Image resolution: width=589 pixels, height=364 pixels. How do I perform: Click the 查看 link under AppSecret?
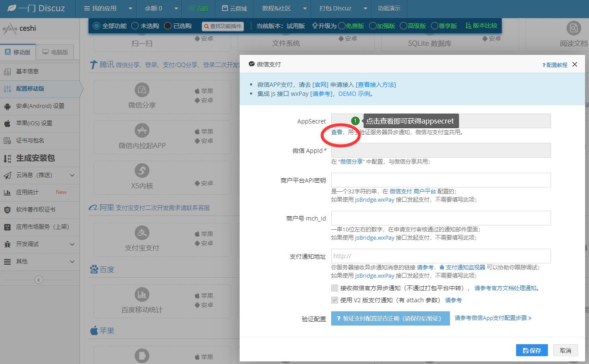pos(337,132)
